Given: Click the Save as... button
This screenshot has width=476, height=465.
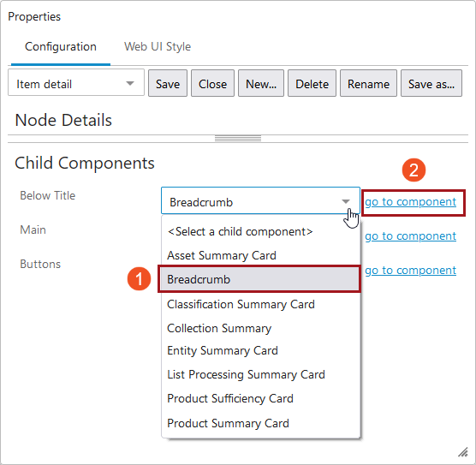Looking at the screenshot, I should pyautogui.click(x=431, y=84).
